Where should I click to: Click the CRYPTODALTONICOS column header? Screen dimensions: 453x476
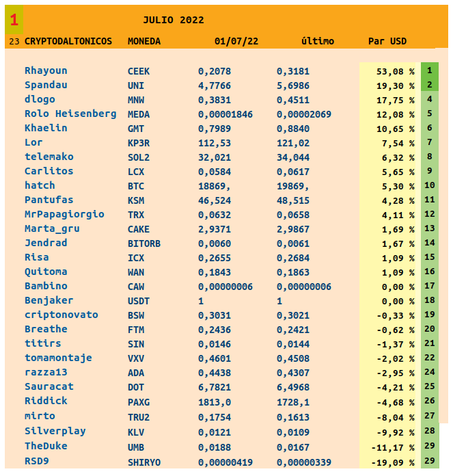68,42
